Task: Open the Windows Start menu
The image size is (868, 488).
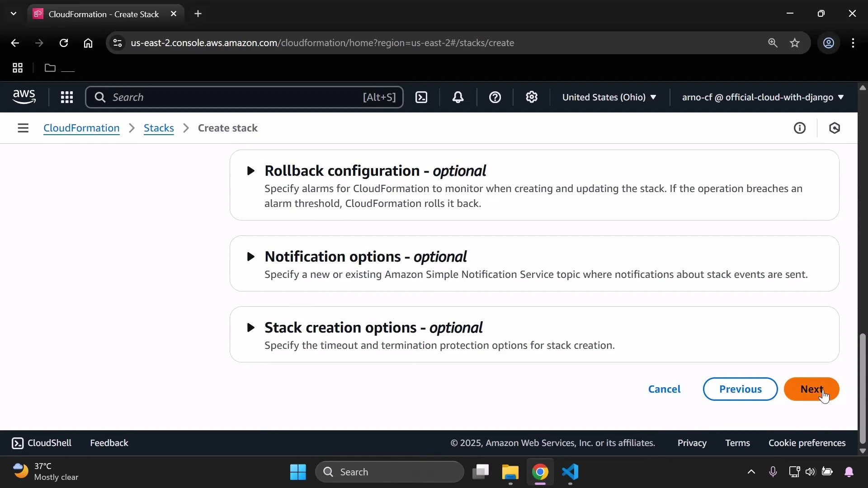Action: [298, 472]
